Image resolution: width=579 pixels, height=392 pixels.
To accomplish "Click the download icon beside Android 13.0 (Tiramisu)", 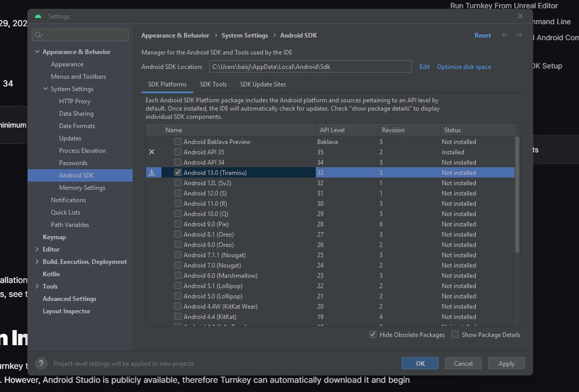I will pos(152,172).
